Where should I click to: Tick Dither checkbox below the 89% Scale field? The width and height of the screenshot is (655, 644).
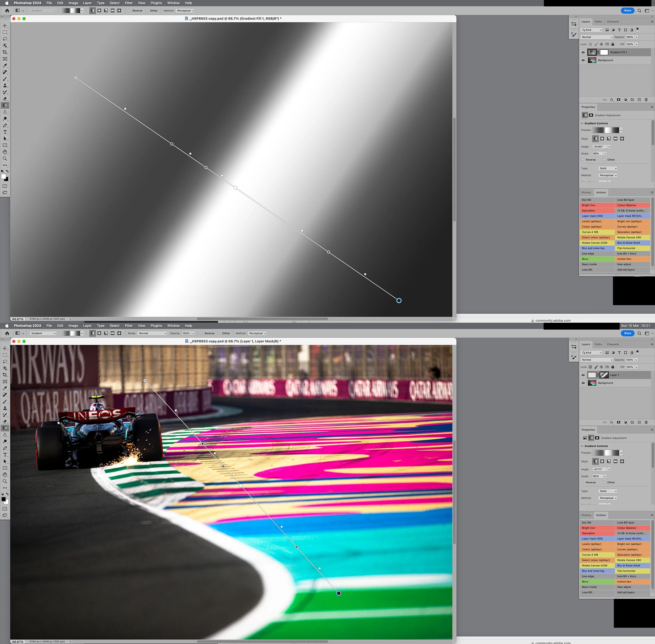point(604,160)
